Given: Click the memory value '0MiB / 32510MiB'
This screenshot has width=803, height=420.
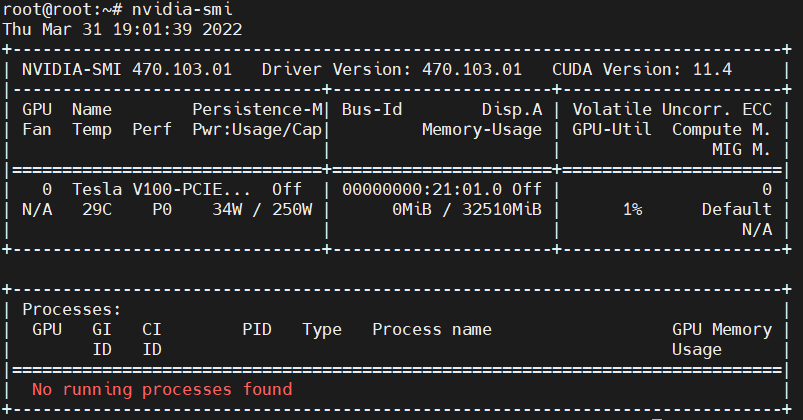Looking at the screenshot, I should coord(467,209).
